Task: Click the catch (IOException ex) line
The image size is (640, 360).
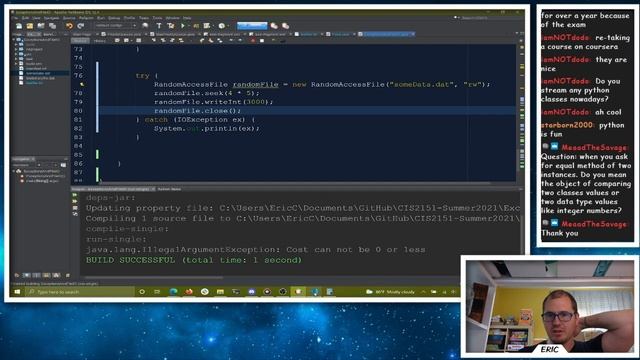Action: point(196,120)
